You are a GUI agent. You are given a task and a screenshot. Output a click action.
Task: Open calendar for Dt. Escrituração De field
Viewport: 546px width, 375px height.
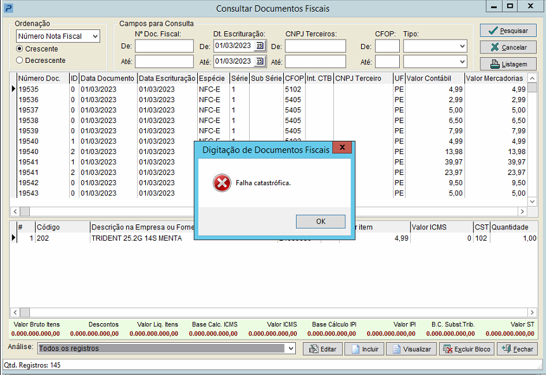[x=260, y=46]
